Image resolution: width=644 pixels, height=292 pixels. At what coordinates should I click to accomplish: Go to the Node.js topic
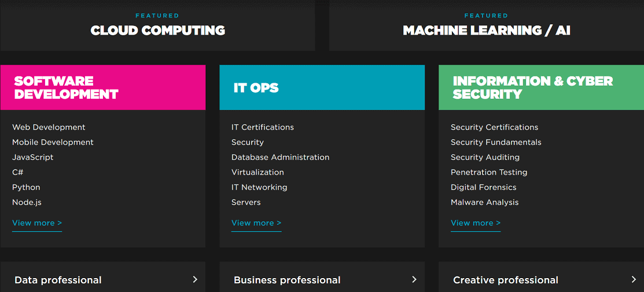coord(27,202)
